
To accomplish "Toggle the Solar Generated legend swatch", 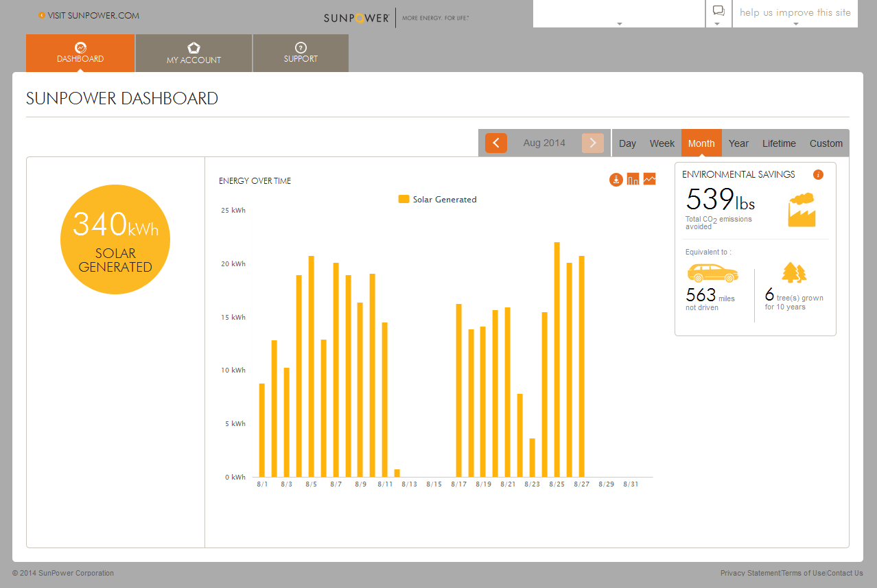I will (404, 199).
